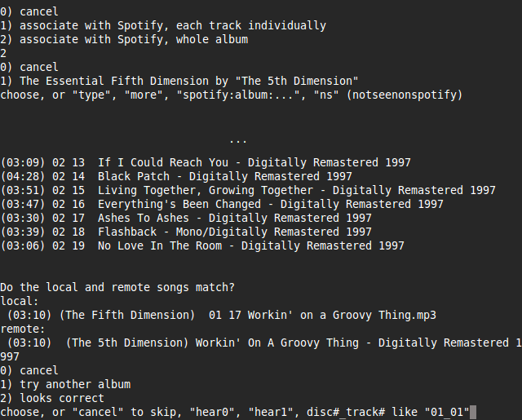Viewport: 522px width, 420px height.
Task: Click 'associate with Spotify, whole album' option
Action: [x=124, y=40]
